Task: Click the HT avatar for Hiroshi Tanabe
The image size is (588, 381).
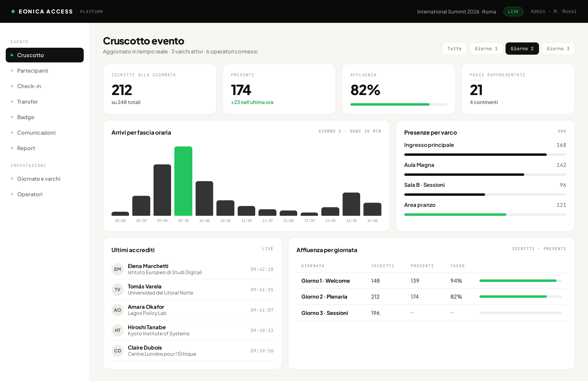Action: pyautogui.click(x=117, y=330)
